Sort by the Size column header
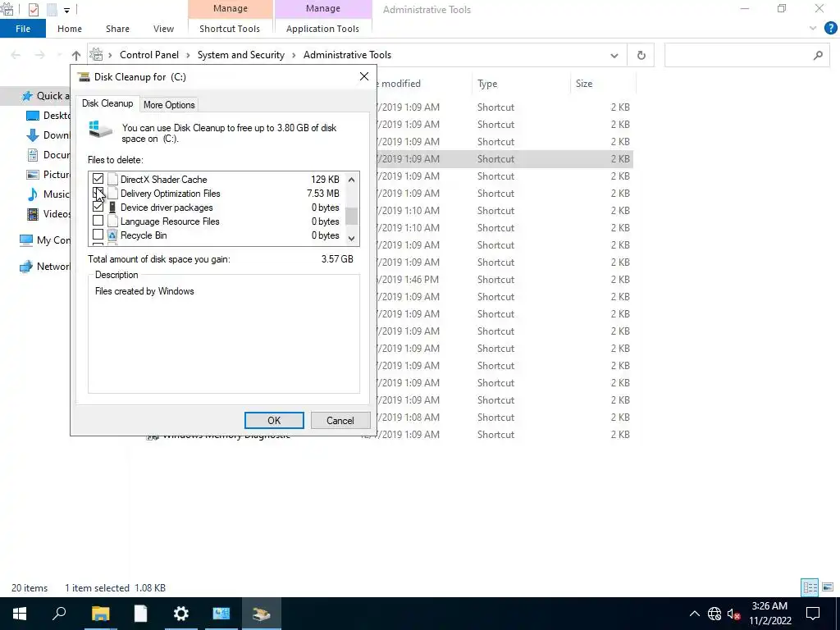 [584, 84]
